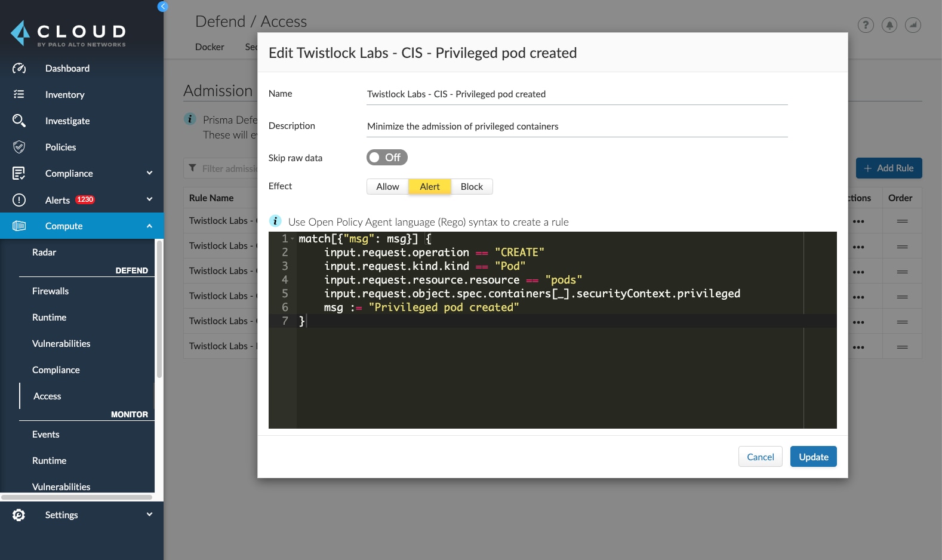Click the info icon beside the Rego syntax hint
This screenshot has height=560, width=942.
point(275,221)
